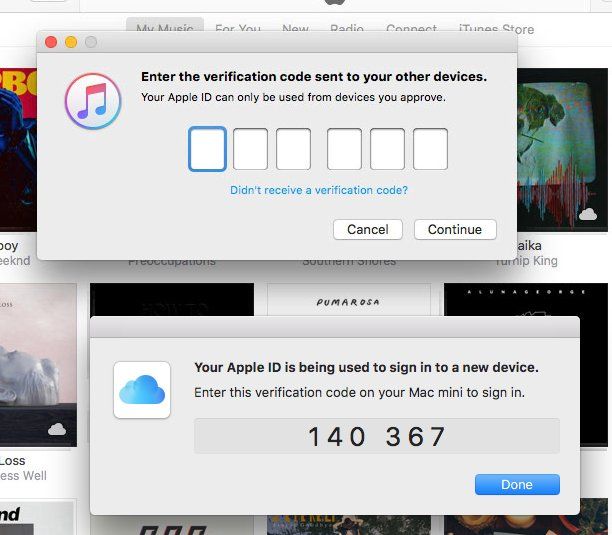Open the Turnip King album artwork
The width and height of the screenshot is (612, 535).
point(562,150)
